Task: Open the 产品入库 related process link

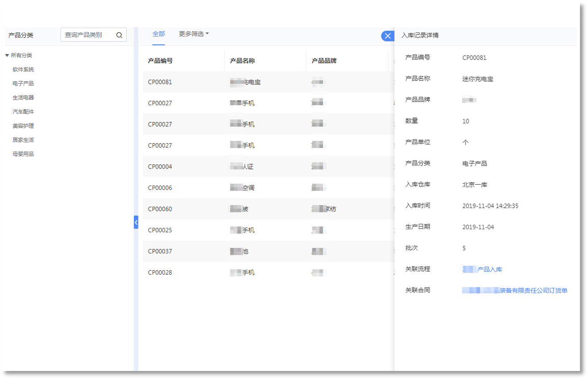Action: tap(482, 269)
